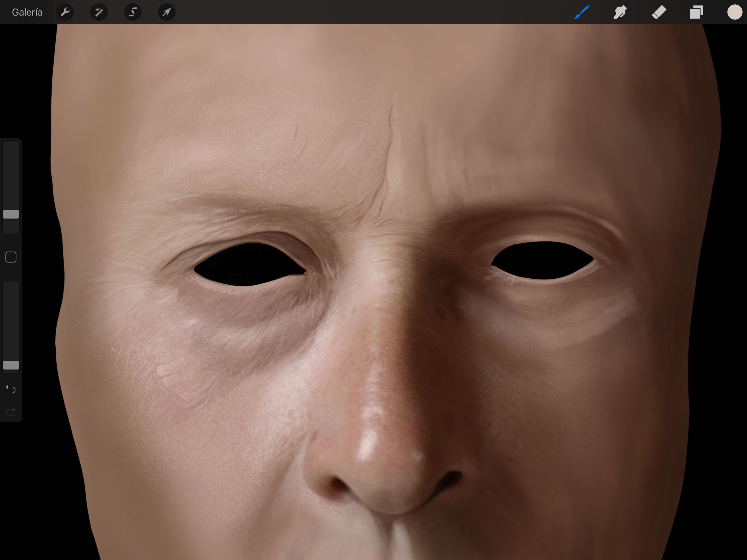
Task: Open the Layers panel
Action: [696, 12]
